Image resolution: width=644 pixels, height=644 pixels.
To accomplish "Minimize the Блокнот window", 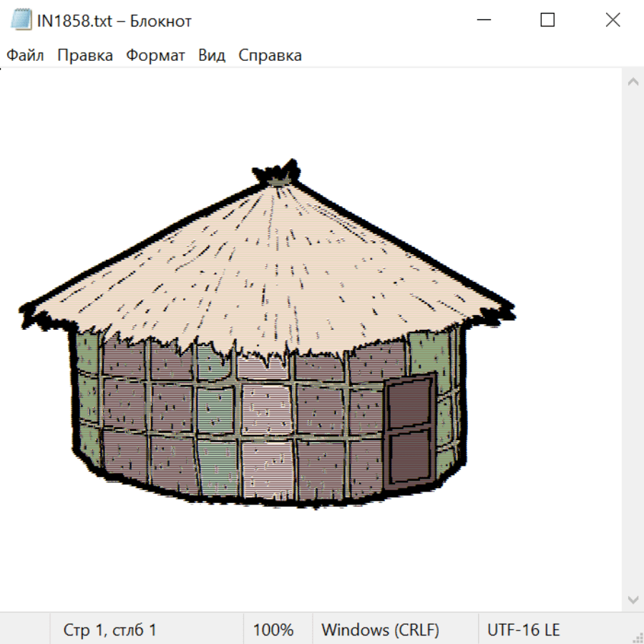I will coord(482,21).
